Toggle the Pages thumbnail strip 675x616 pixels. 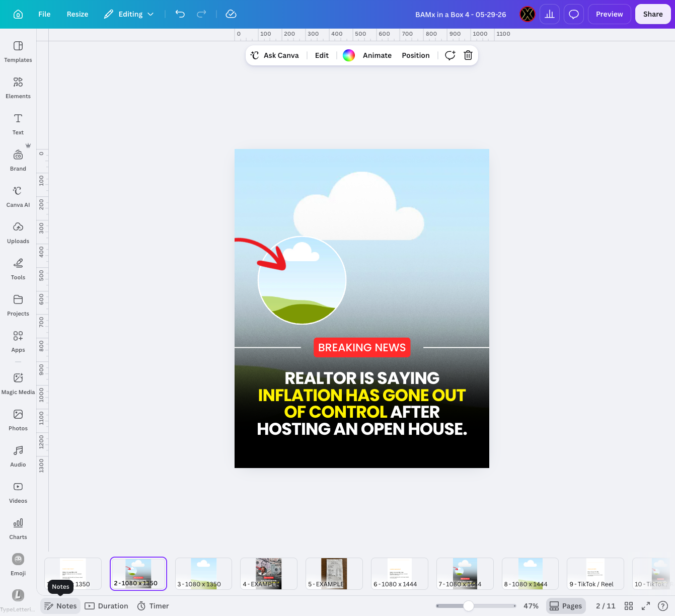point(566,606)
